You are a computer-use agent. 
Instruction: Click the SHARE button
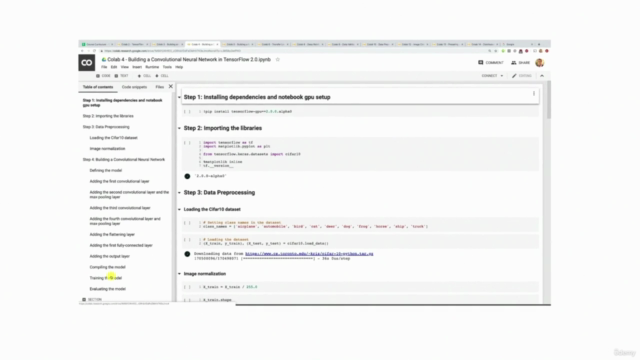[520, 62]
